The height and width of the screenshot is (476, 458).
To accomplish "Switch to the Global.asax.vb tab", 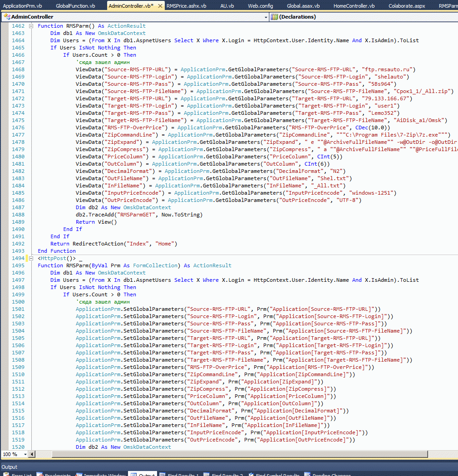I will click(x=303, y=6).
